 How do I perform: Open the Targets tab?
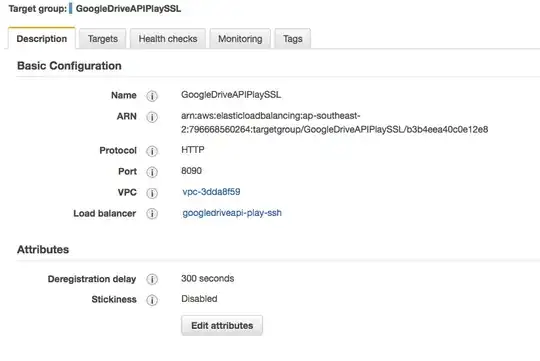tap(103, 39)
